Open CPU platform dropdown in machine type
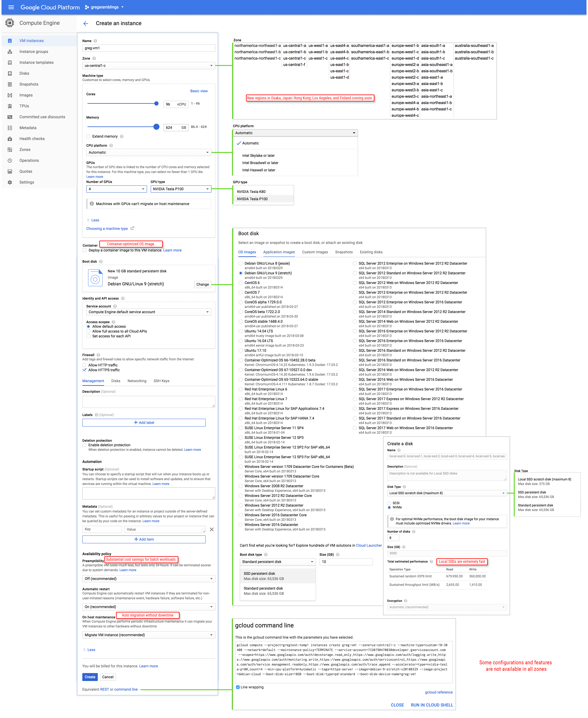 click(149, 153)
